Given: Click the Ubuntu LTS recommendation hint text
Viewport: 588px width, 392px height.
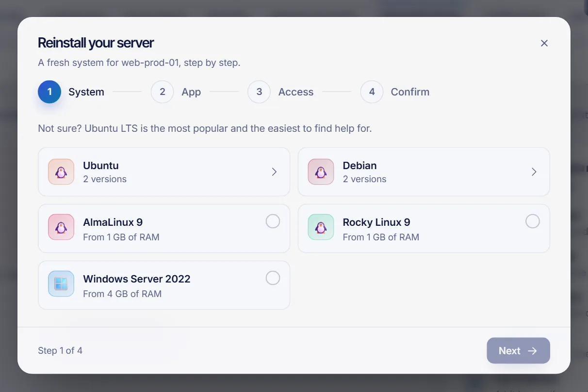Looking at the screenshot, I should point(205,129).
